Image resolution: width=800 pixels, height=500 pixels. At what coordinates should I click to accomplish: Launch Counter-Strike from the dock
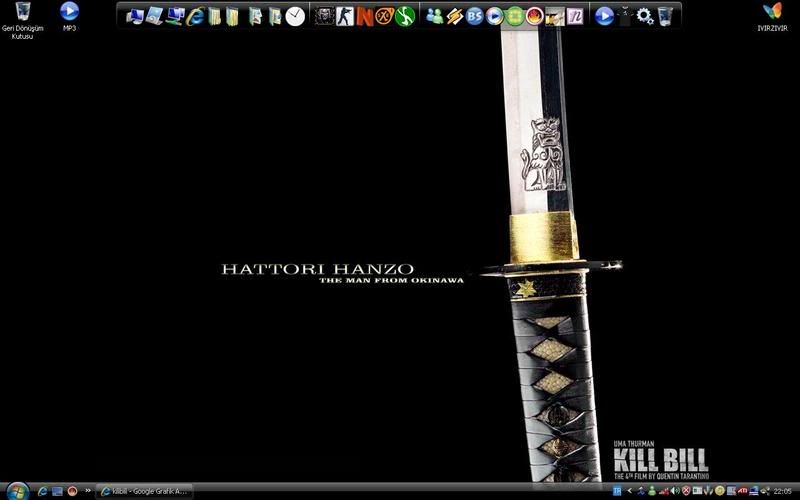[x=344, y=16]
